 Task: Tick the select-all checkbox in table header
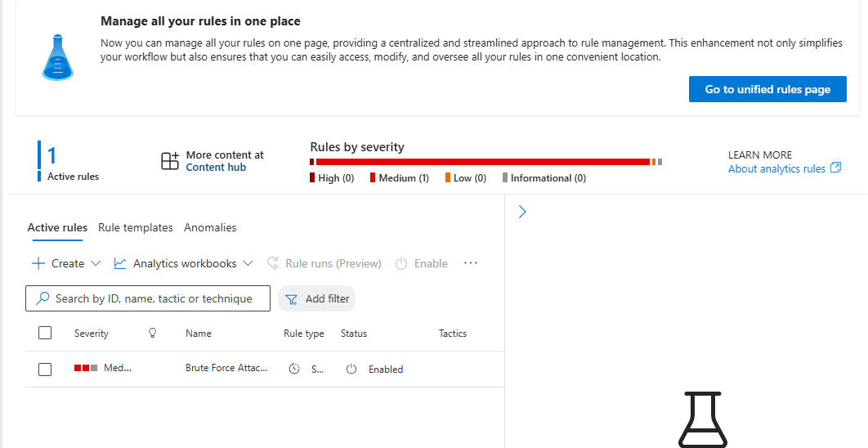point(45,333)
